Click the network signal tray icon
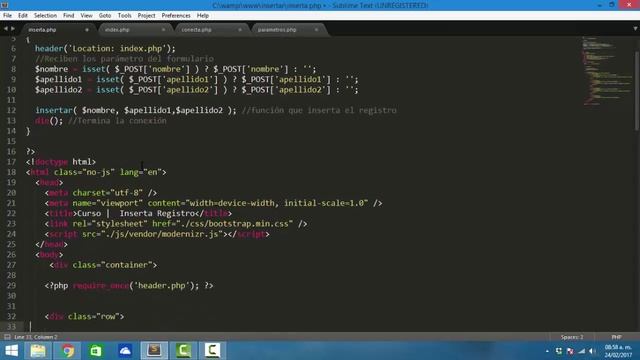The height and width of the screenshot is (360, 640). [x=582, y=351]
